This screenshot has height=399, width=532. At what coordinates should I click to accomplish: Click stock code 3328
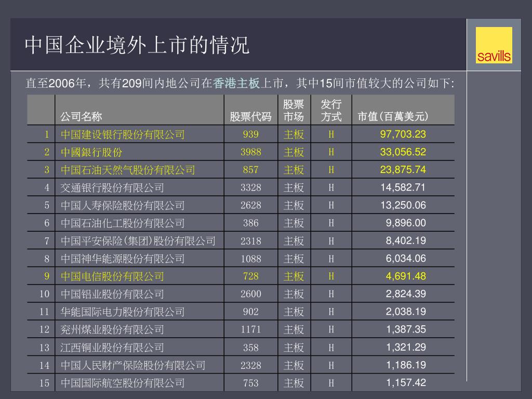point(251,187)
